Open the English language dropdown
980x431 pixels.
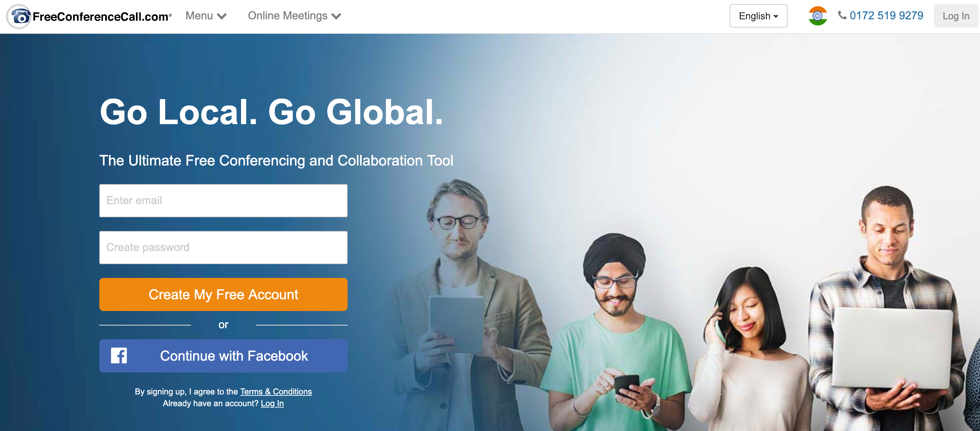(x=758, y=16)
